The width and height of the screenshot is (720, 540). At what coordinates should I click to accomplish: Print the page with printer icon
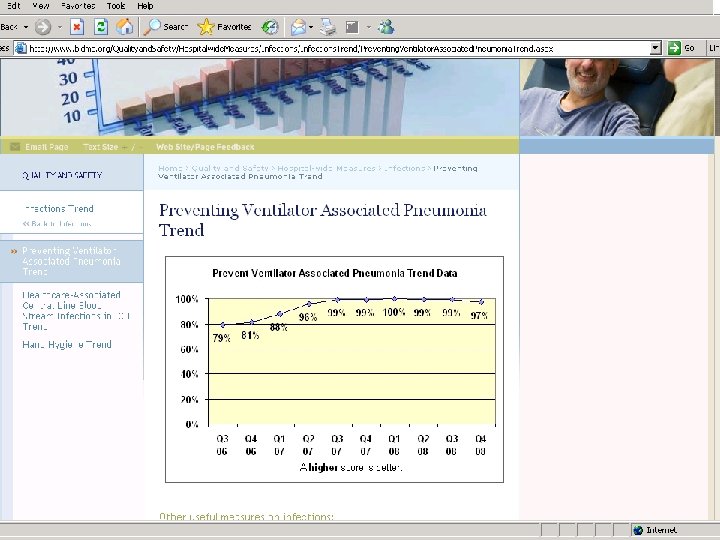(328, 27)
